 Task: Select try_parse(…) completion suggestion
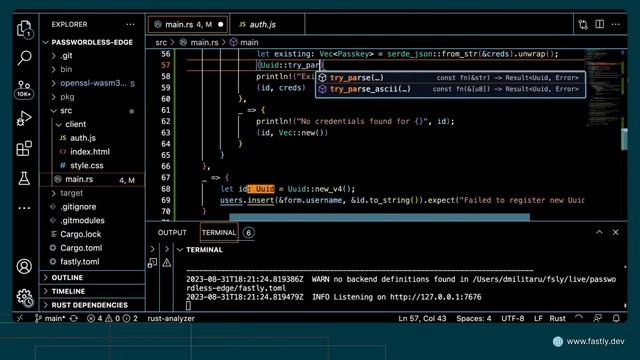pos(450,78)
